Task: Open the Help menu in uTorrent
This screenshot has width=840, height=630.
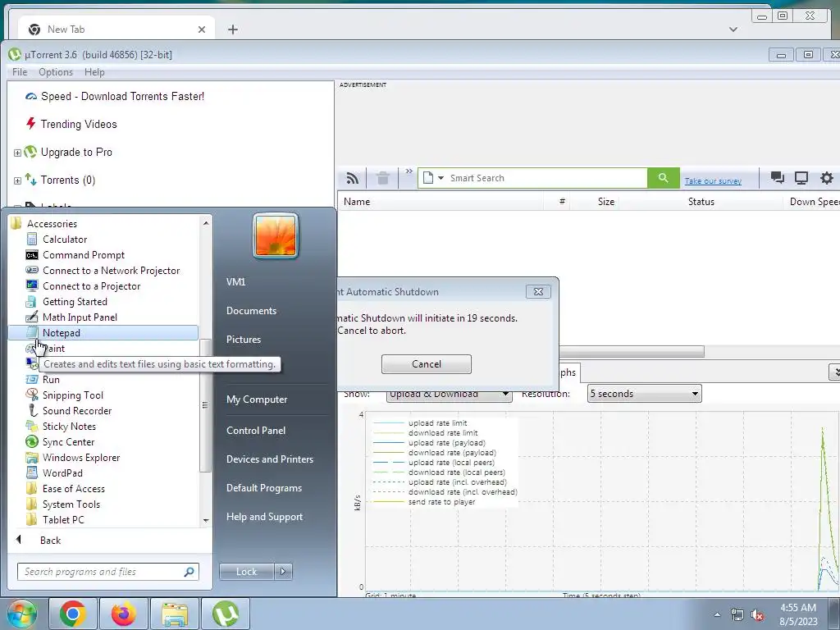Action: click(95, 72)
